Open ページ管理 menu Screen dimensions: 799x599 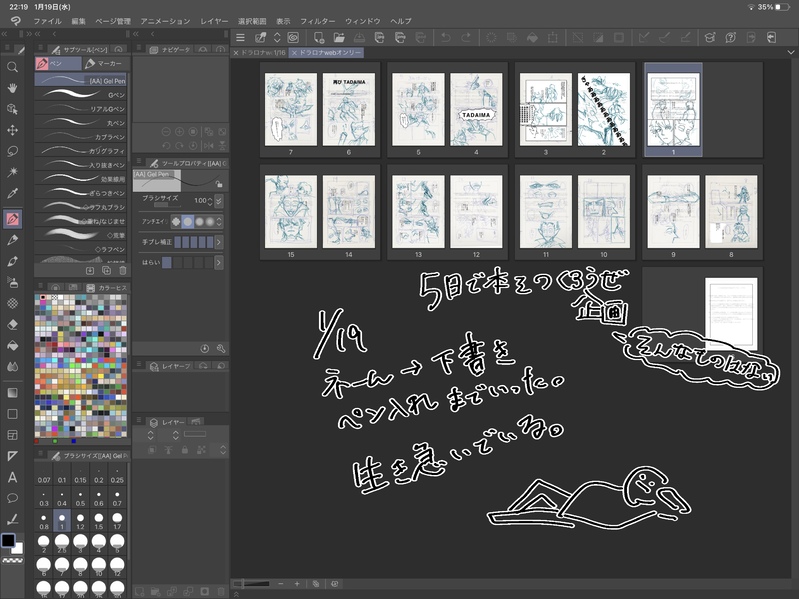[x=113, y=21]
